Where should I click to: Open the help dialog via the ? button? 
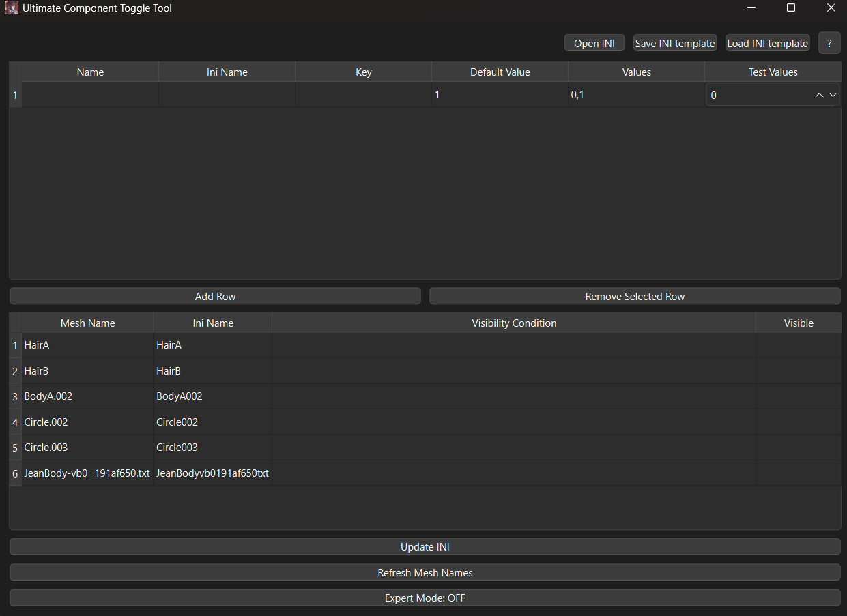click(829, 42)
